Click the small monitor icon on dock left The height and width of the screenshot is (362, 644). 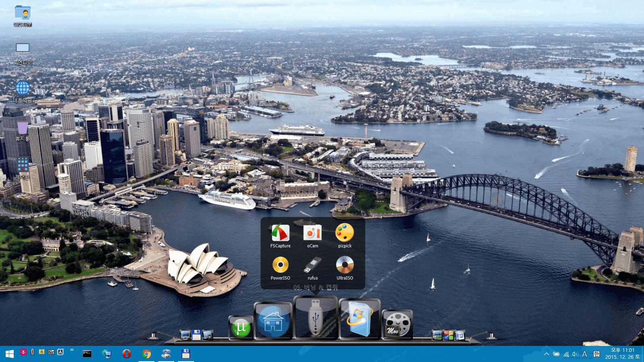pyautogui.click(x=185, y=335)
